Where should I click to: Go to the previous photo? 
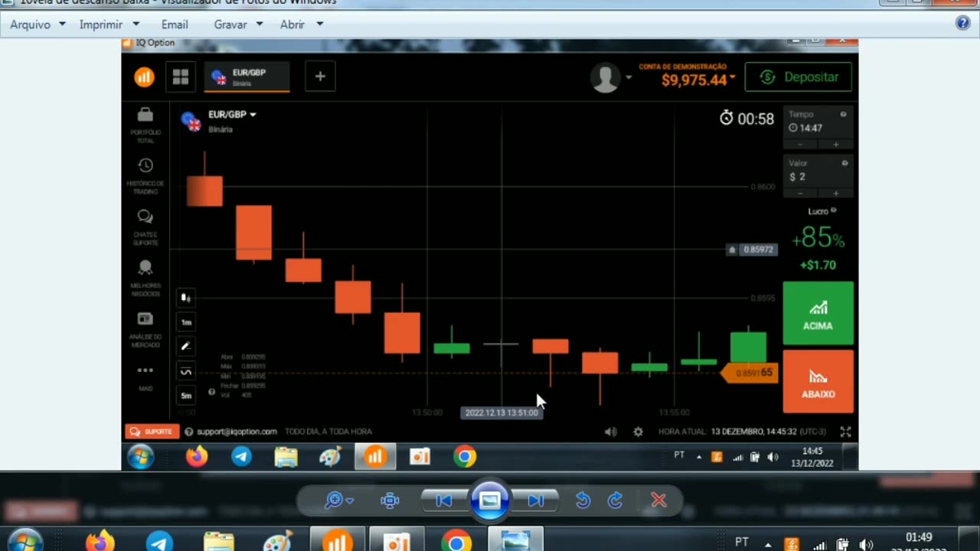(443, 500)
